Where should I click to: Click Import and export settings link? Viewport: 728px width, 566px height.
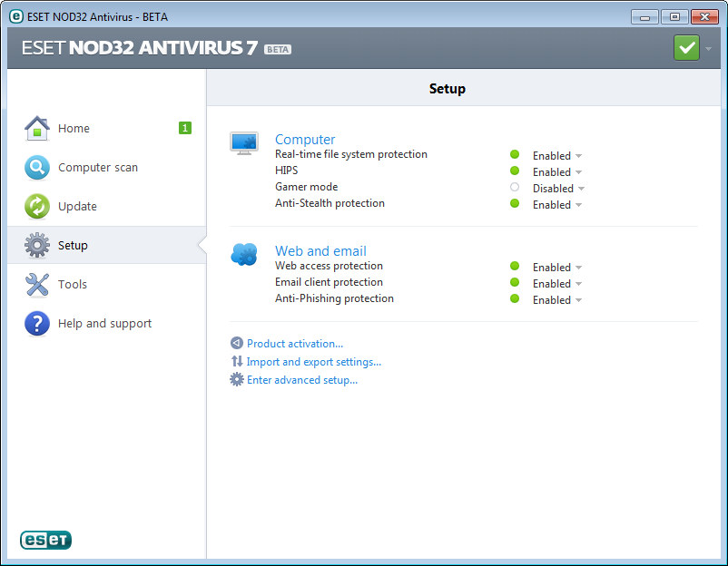click(x=314, y=362)
